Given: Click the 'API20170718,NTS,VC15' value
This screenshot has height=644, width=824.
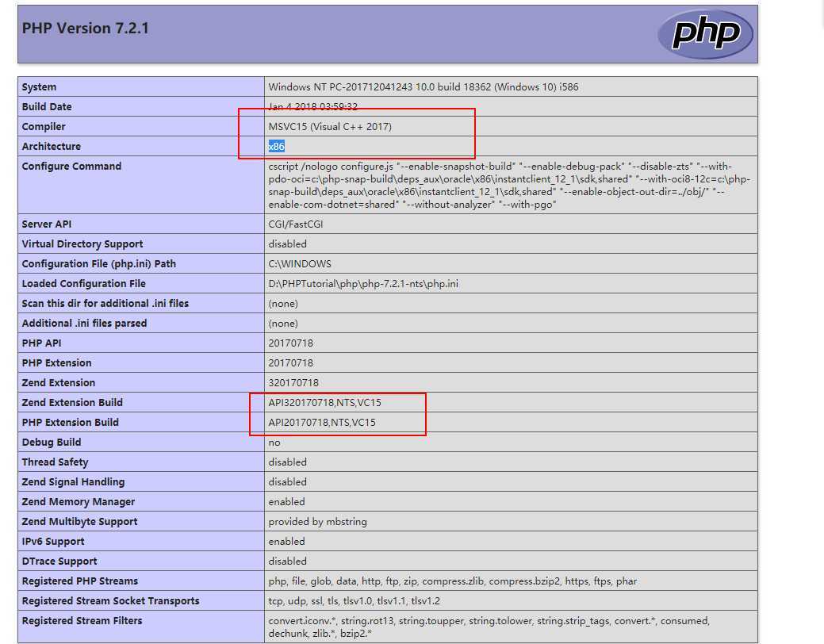Looking at the screenshot, I should (x=322, y=422).
